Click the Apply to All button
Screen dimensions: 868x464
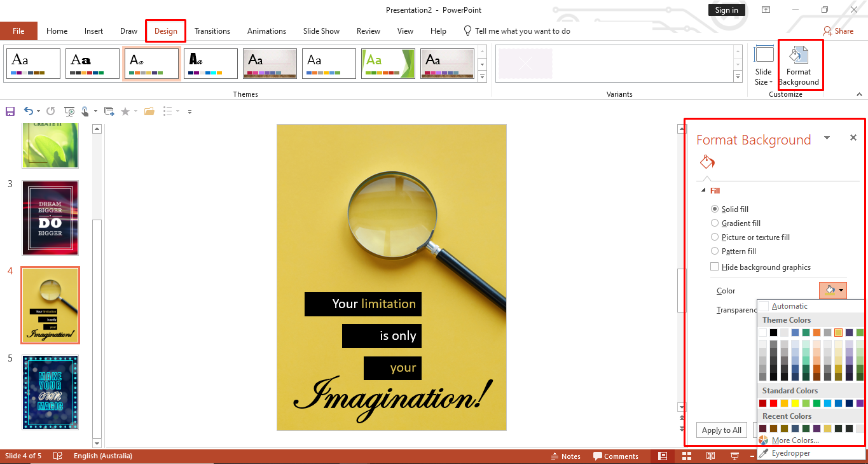721,430
